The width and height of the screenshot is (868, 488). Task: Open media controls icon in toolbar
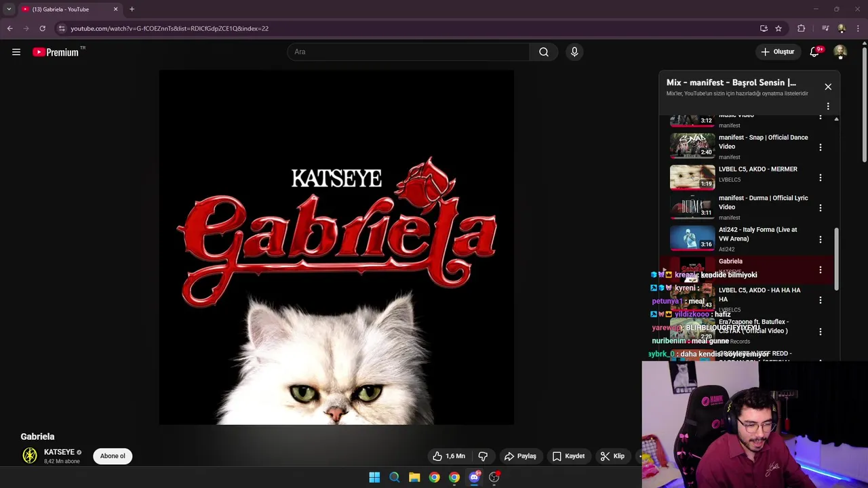pos(825,28)
